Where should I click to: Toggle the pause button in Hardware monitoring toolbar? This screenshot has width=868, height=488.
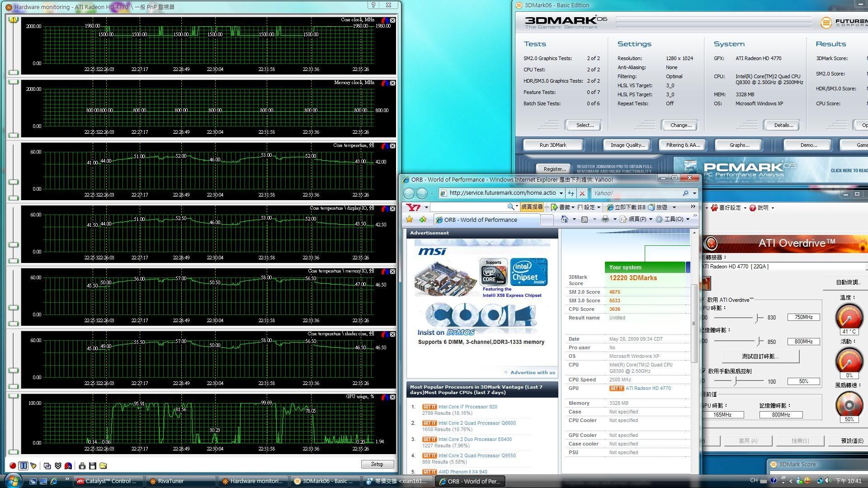click(23, 465)
